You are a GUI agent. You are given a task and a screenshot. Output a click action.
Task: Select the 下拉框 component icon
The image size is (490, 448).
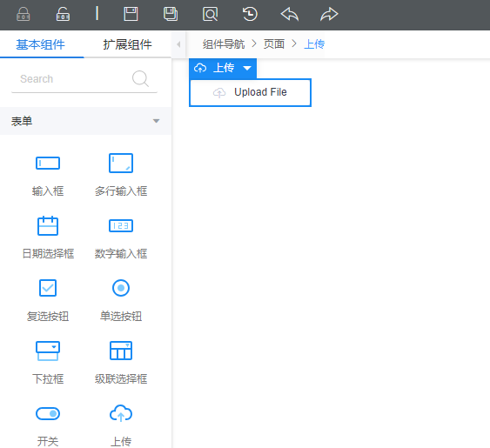pos(48,351)
